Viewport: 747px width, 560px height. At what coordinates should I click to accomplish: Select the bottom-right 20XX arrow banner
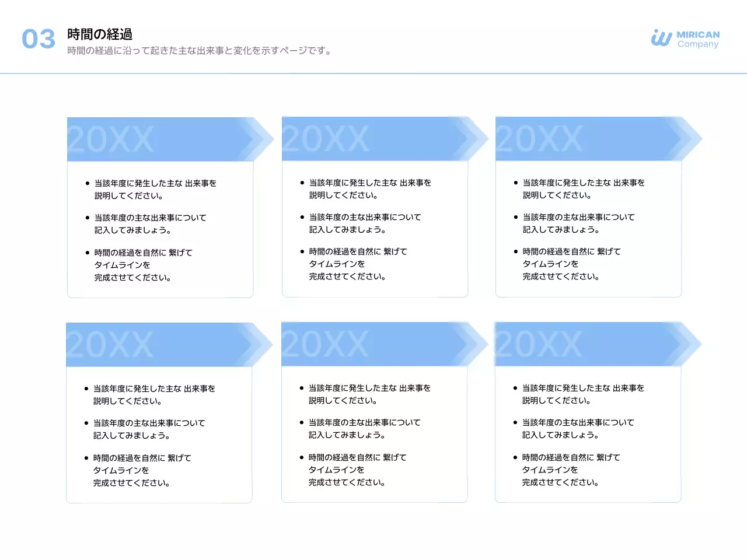coord(587,344)
